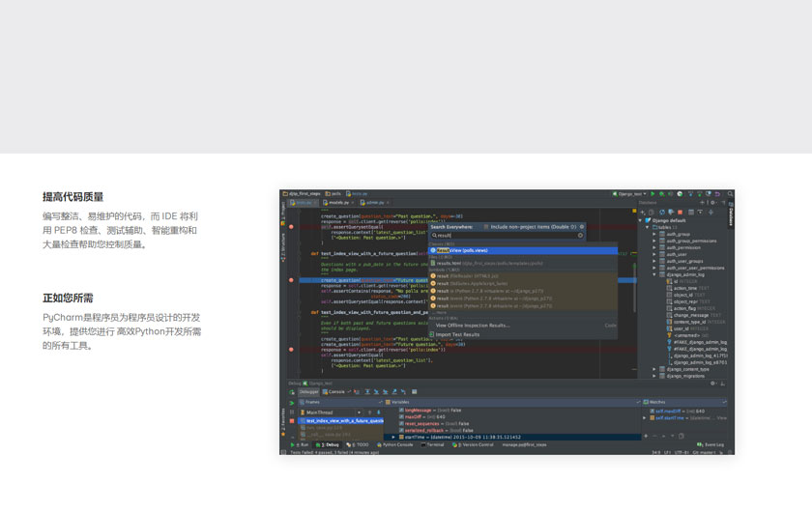Click the Step Into debugger icon

point(376,392)
